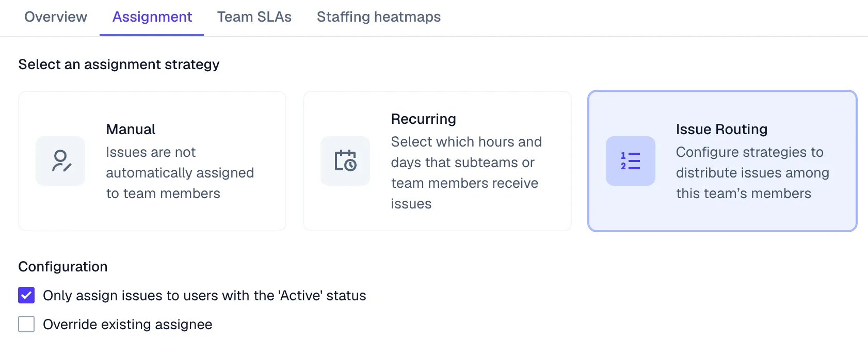Enable the Override existing assignee checkbox
868x355 pixels.
tap(26, 325)
